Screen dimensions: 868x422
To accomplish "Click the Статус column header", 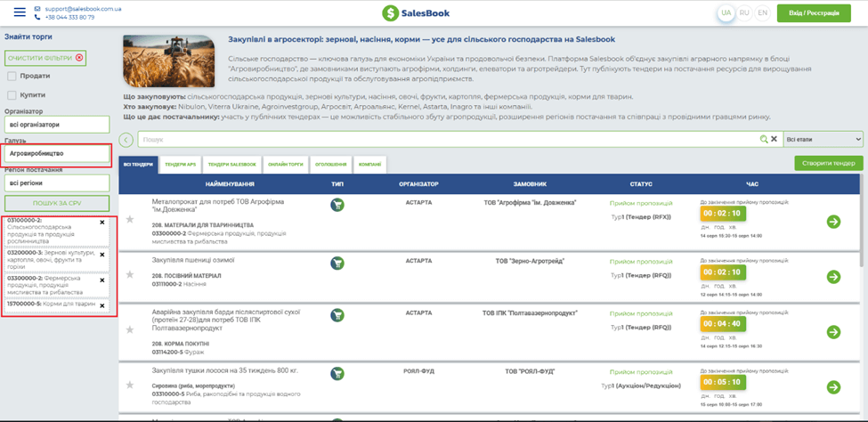I will (641, 184).
